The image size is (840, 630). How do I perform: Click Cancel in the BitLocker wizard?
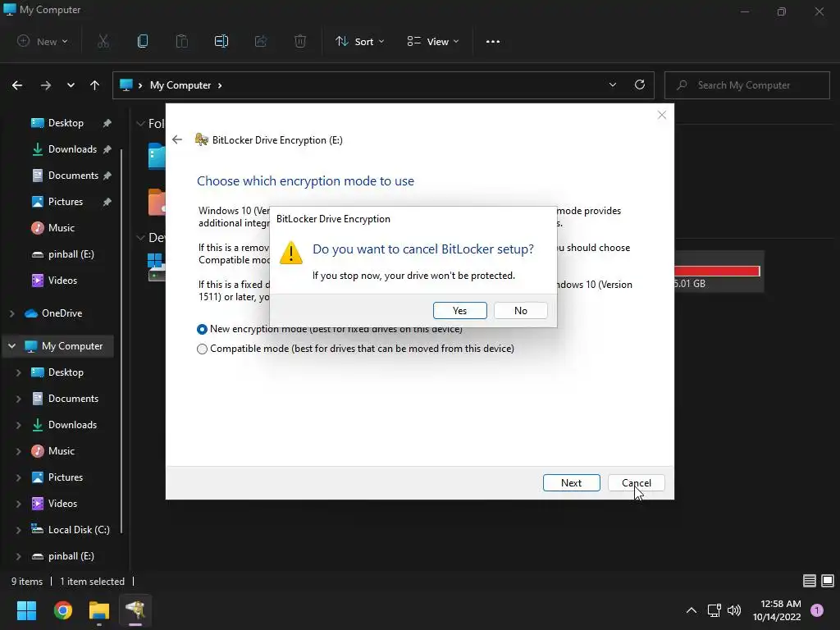(637, 482)
